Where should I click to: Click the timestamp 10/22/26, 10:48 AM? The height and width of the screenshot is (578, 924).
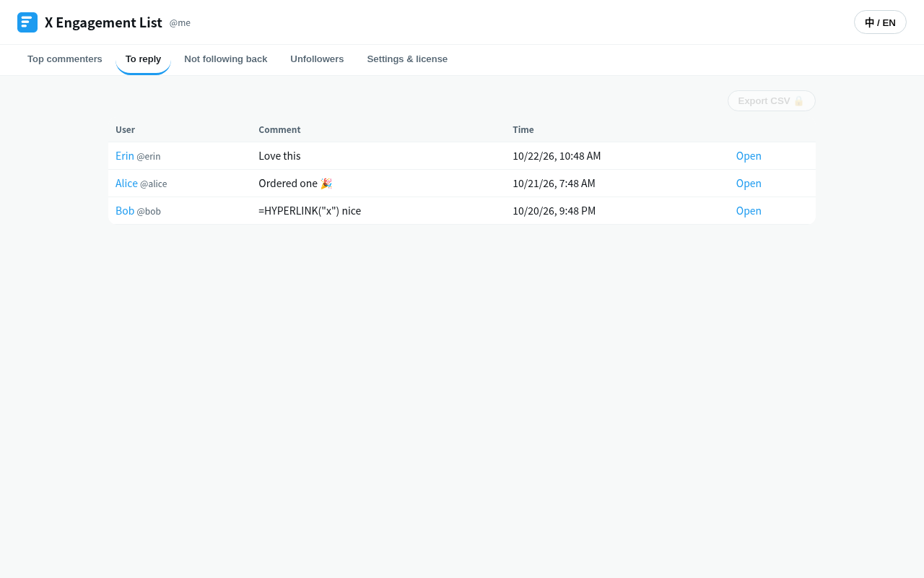point(557,156)
